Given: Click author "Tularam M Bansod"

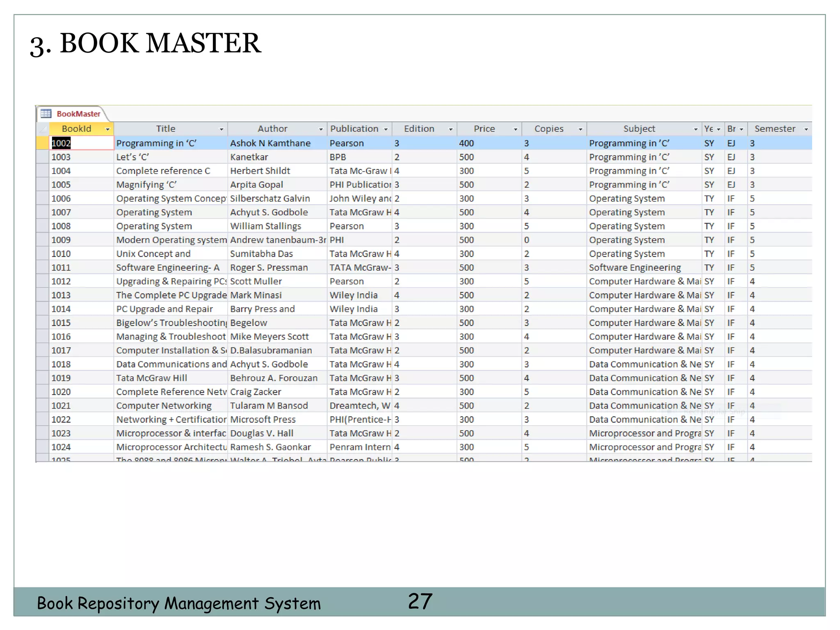Looking at the screenshot, I should (x=269, y=406).
